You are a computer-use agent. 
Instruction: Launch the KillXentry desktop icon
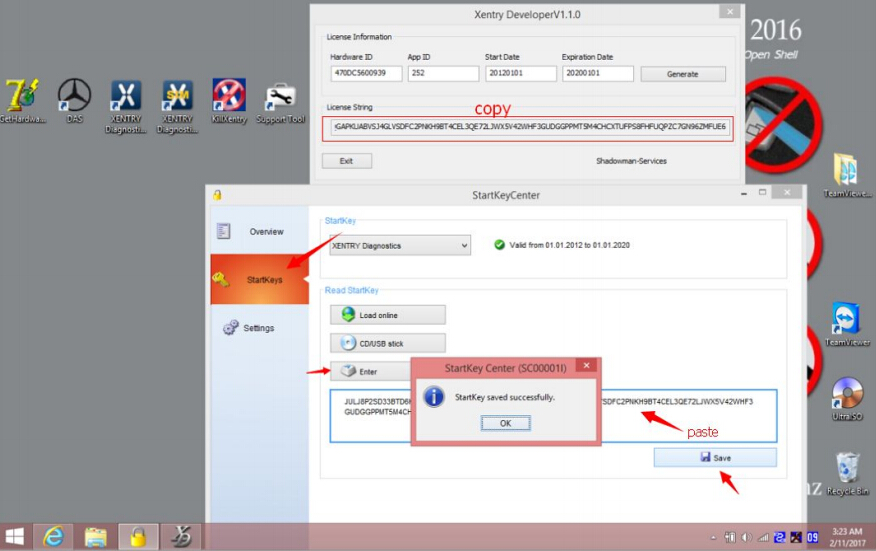229,97
